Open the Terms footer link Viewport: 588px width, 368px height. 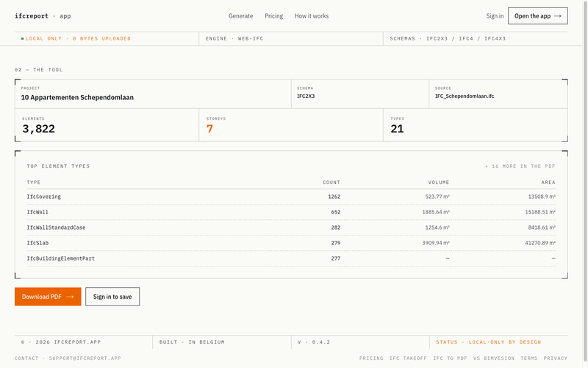coord(528,358)
